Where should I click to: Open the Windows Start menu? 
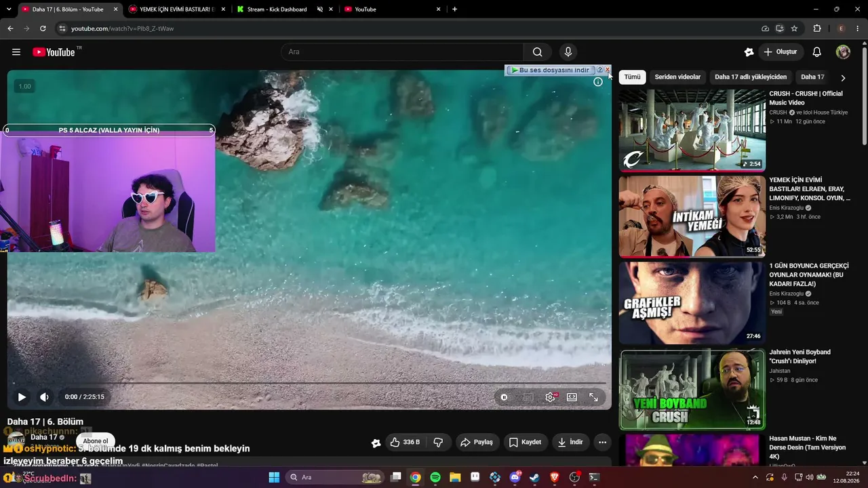pos(274,477)
